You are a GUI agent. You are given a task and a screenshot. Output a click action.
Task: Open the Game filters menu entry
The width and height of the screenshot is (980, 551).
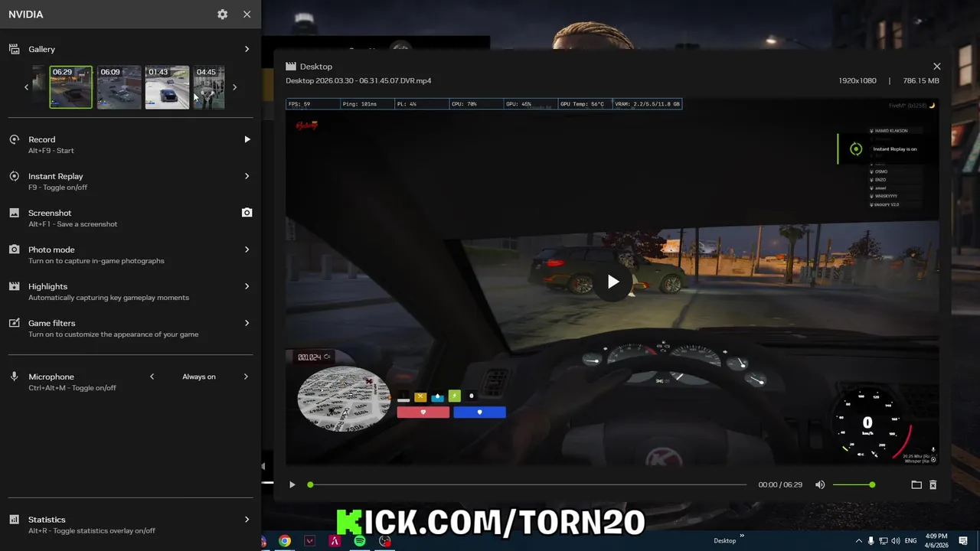(x=130, y=328)
